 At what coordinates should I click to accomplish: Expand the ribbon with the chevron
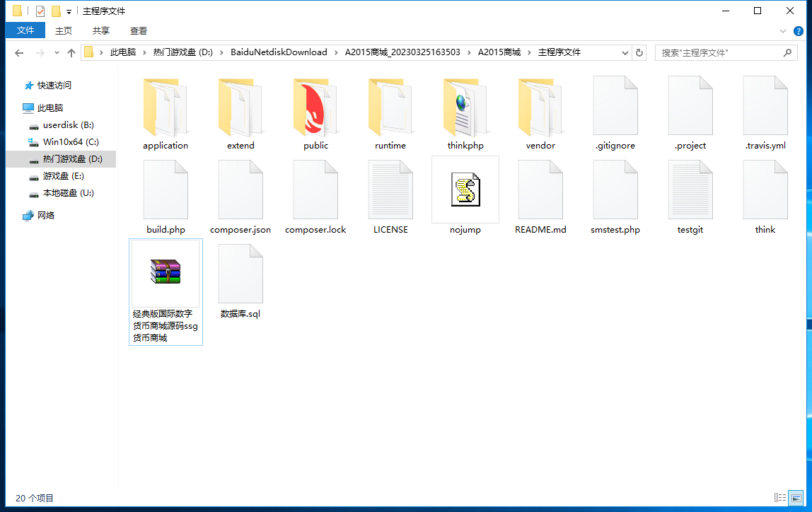point(783,31)
